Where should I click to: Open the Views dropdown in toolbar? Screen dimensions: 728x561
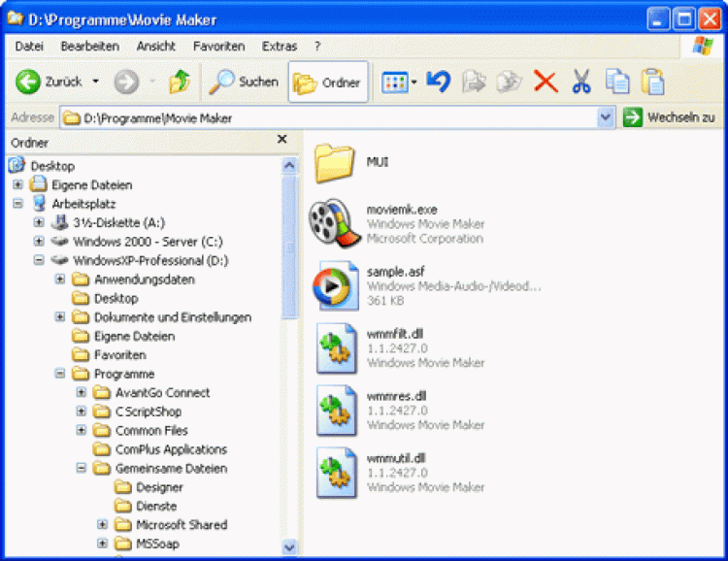point(399,82)
